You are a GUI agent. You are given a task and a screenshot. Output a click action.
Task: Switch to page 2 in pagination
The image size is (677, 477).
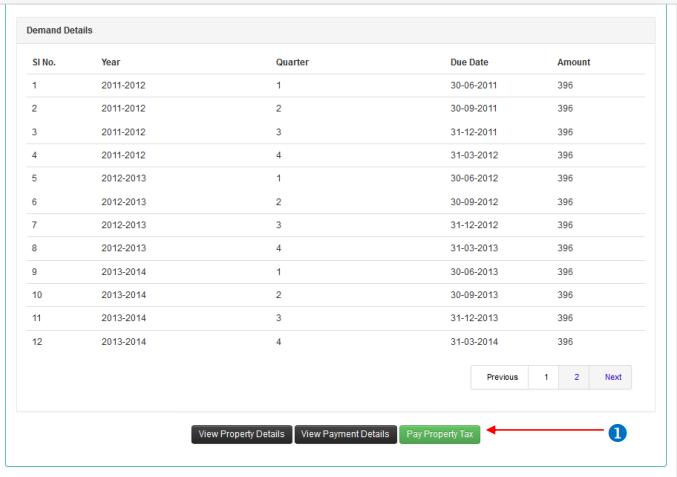click(x=575, y=377)
